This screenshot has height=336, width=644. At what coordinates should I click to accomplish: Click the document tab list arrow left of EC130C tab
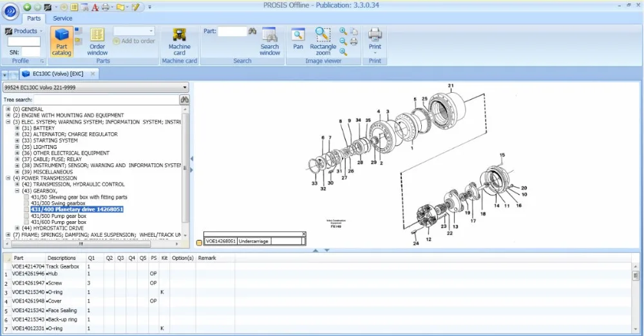5,75
